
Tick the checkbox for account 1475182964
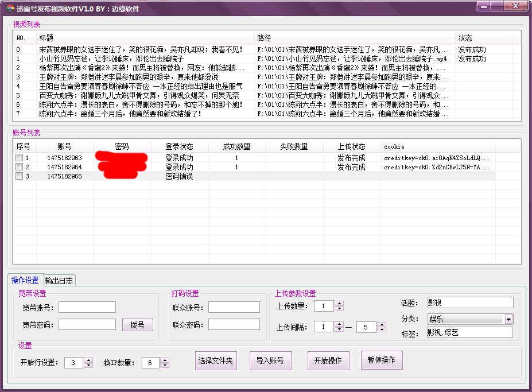pos(20,167)
